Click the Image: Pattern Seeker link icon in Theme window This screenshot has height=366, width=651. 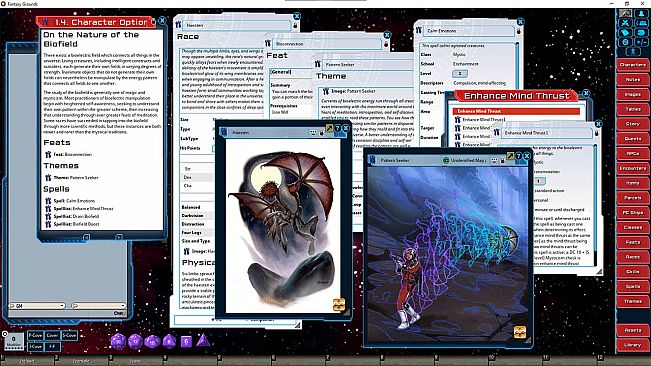click(x=326, y=91)
